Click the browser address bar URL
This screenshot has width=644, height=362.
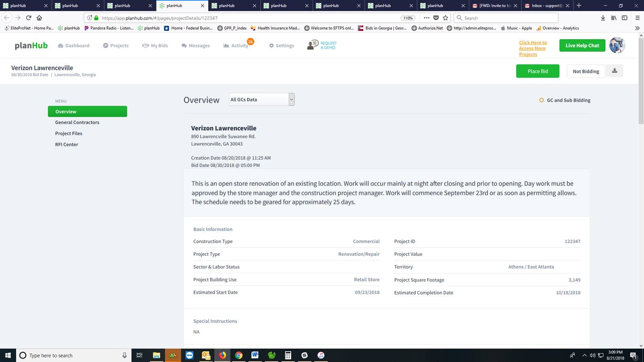(160, 18)
